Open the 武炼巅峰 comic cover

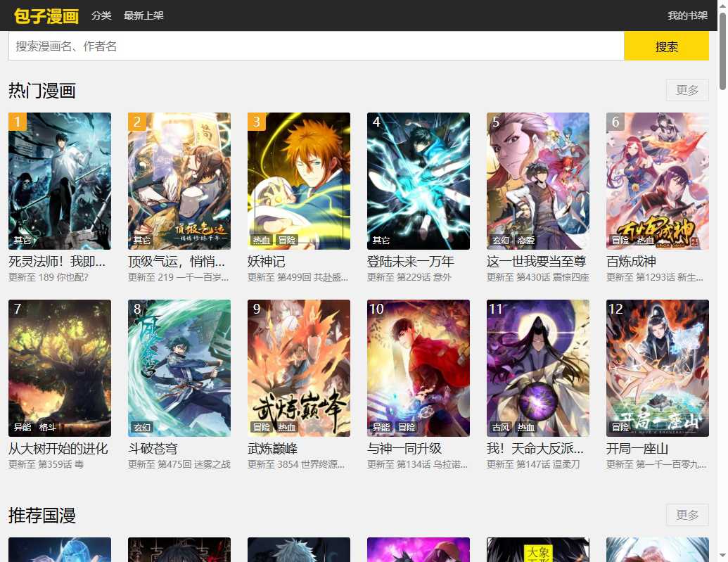coord(298,367)
